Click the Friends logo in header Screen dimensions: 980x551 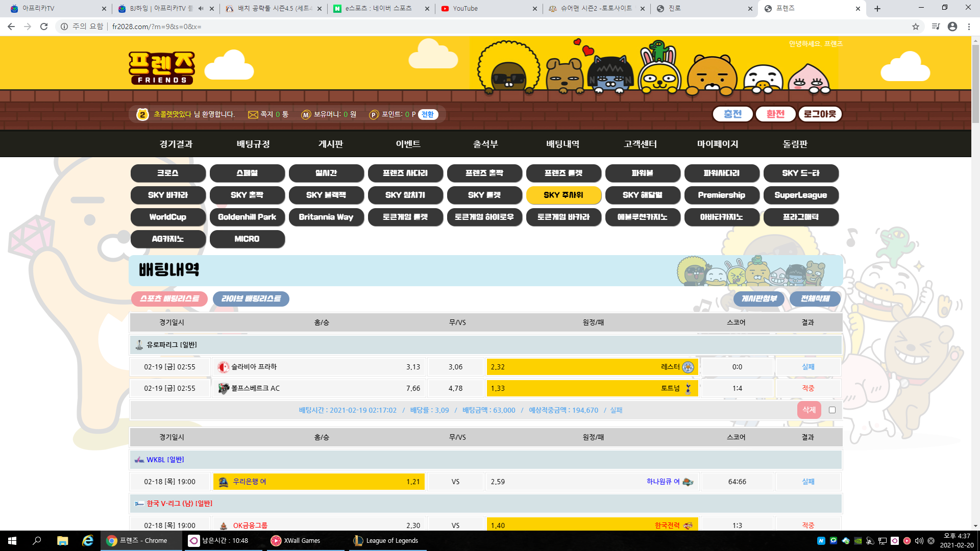click(x=161, y=67)
